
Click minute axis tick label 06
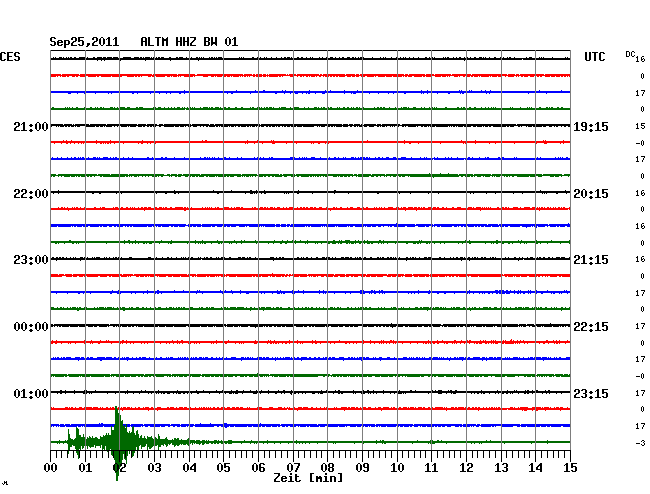pyautogui.click(x=258, y=468)
